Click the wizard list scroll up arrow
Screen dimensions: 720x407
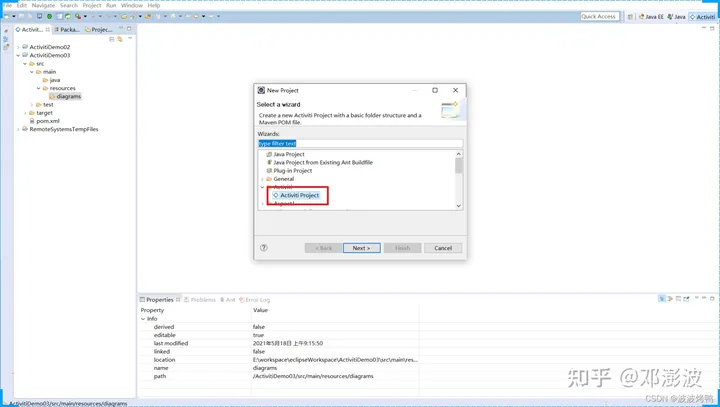458,154
